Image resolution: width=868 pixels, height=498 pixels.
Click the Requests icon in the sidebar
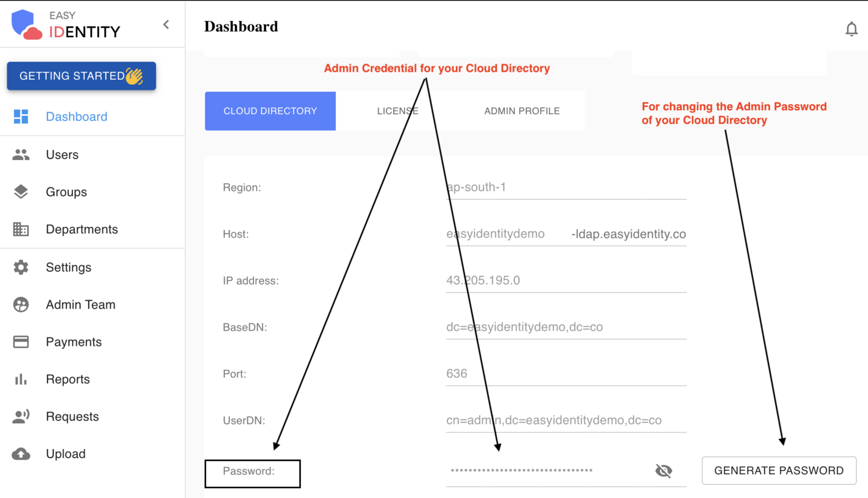coord(21,416)
